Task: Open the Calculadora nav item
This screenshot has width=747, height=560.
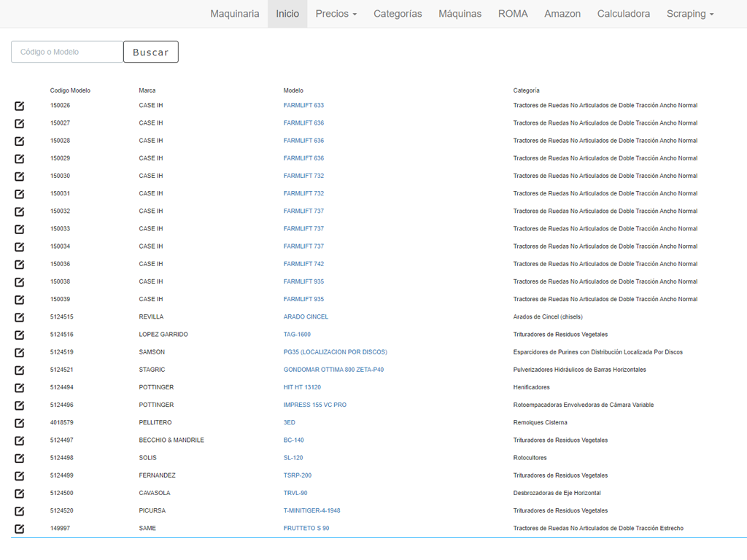Action: (624, 14)
